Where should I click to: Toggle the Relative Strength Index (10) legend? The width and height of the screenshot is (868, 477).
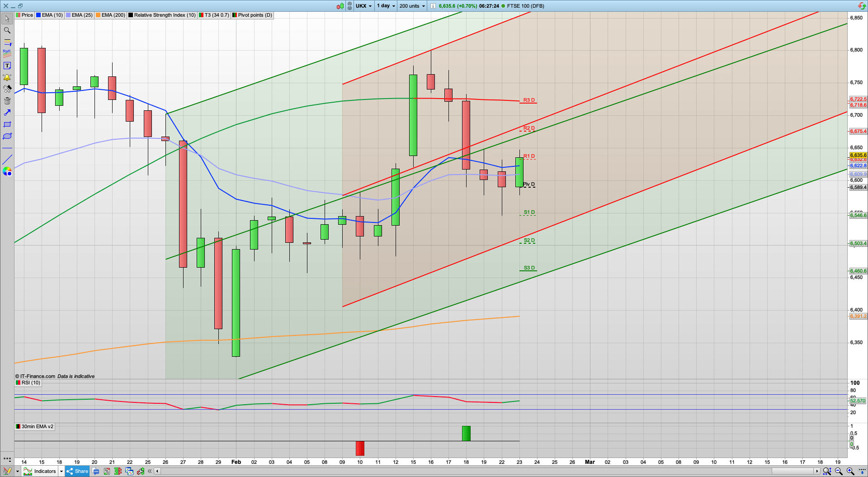[x=162, y=15]
